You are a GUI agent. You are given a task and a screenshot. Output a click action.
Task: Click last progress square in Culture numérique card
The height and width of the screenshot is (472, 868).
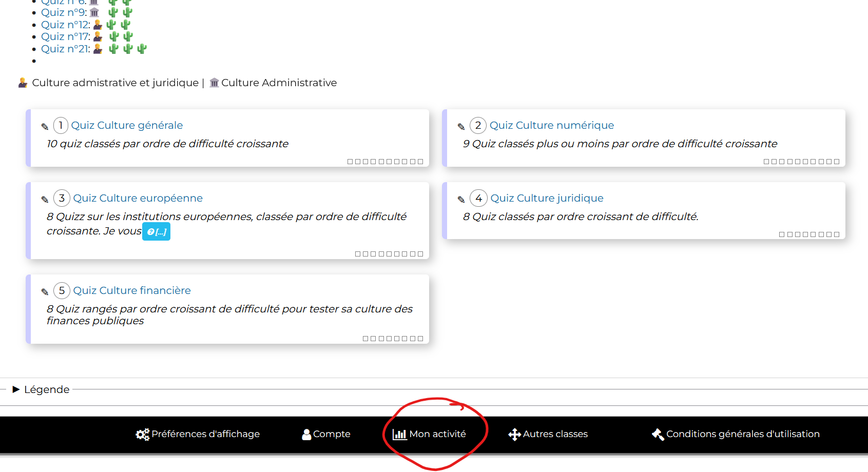[837, 162]
